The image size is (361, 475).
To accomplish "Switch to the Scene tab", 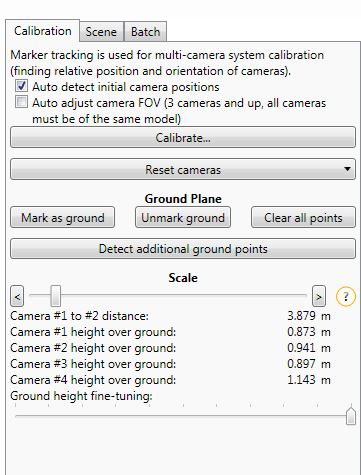I will pos(101,32).
